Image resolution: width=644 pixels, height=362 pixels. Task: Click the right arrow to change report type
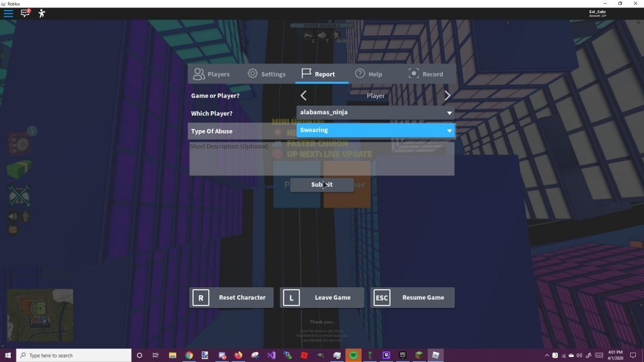tap(447, 96)
